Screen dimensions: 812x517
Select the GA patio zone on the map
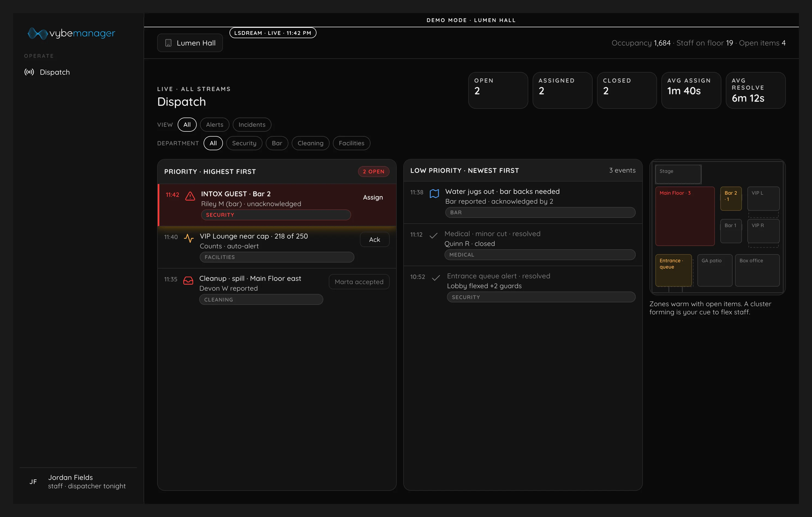pos(715,270)
